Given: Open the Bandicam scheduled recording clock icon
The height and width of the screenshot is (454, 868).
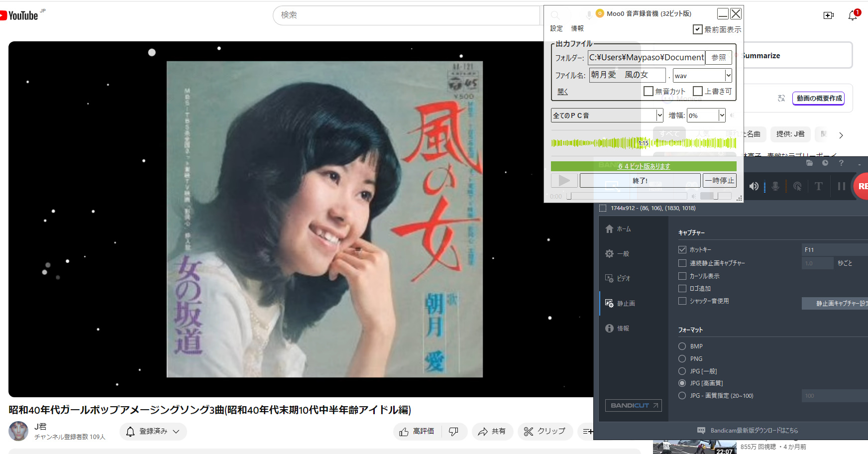Looking at the screenshot, I should pyautogui.click(x=825, y=163).
